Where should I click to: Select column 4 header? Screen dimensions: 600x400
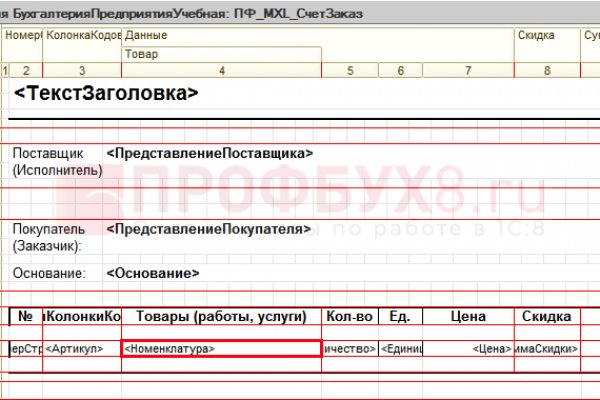221,71
